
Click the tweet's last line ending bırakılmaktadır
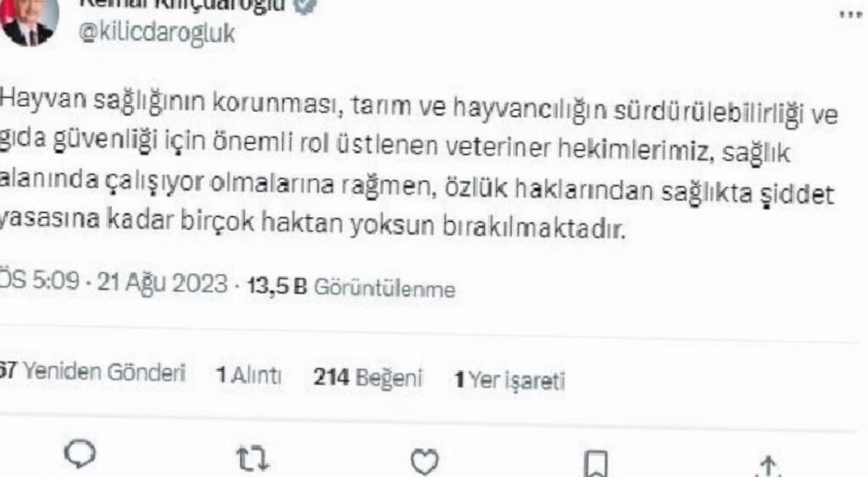point(313,223)
